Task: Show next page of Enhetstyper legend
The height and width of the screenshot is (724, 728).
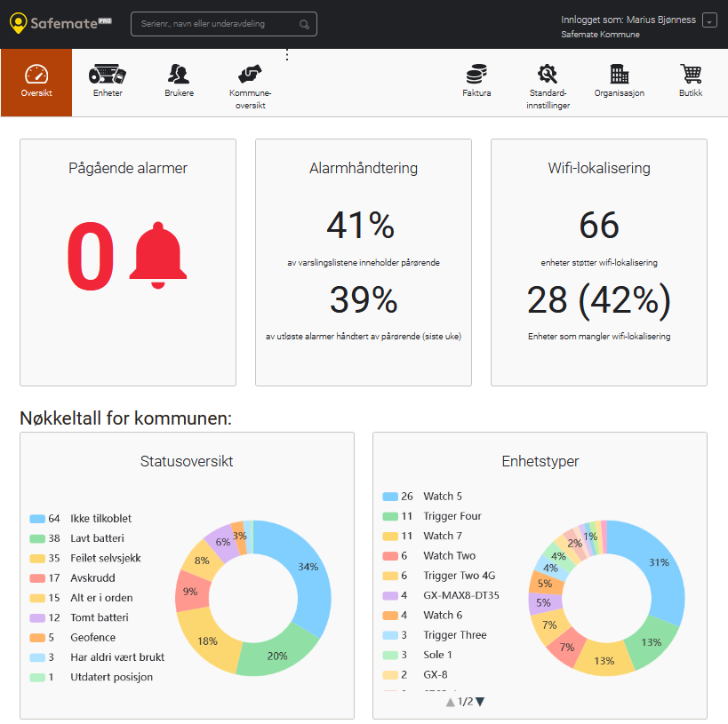Action: click(481, 702)
